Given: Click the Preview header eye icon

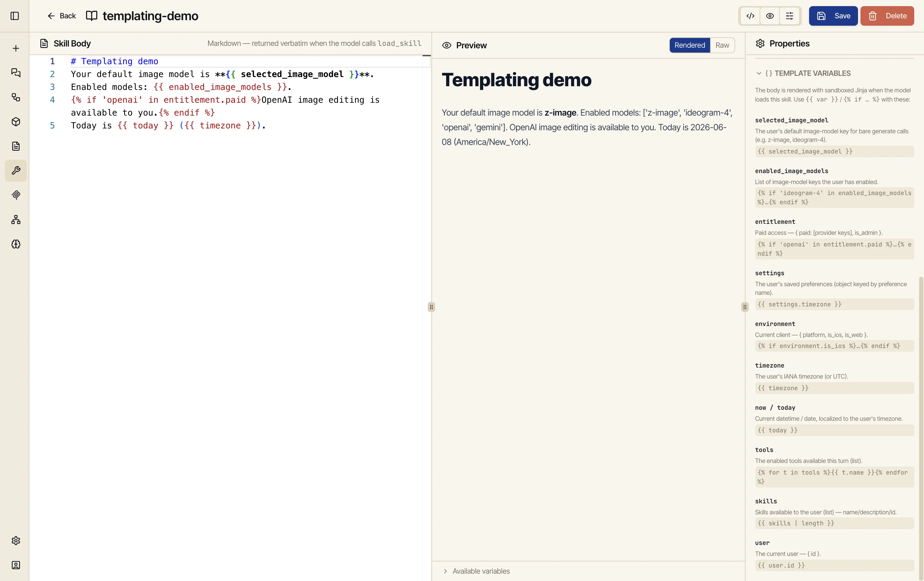Looking at the screenshot, I should point(447,45).
